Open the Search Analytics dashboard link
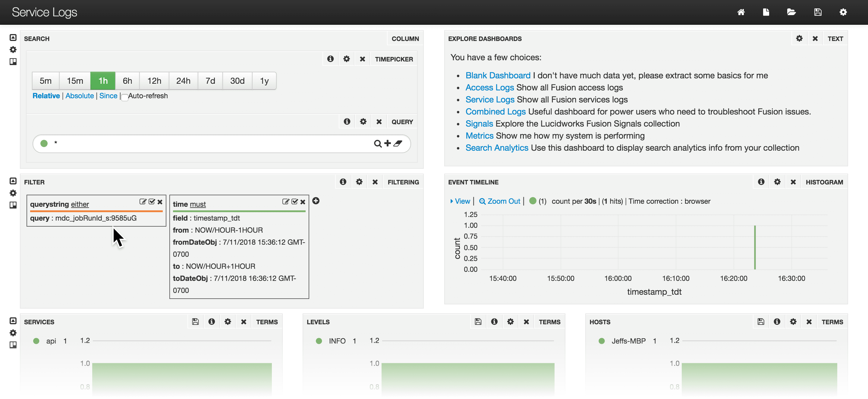 point(497,148)
